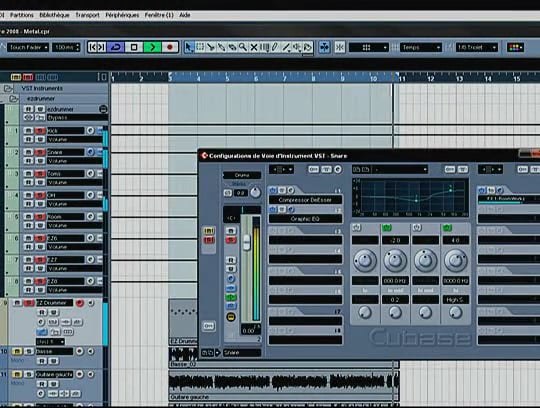540x408 pixels.
Task: Start playback with the green Play button
Action: coord(152,47)
